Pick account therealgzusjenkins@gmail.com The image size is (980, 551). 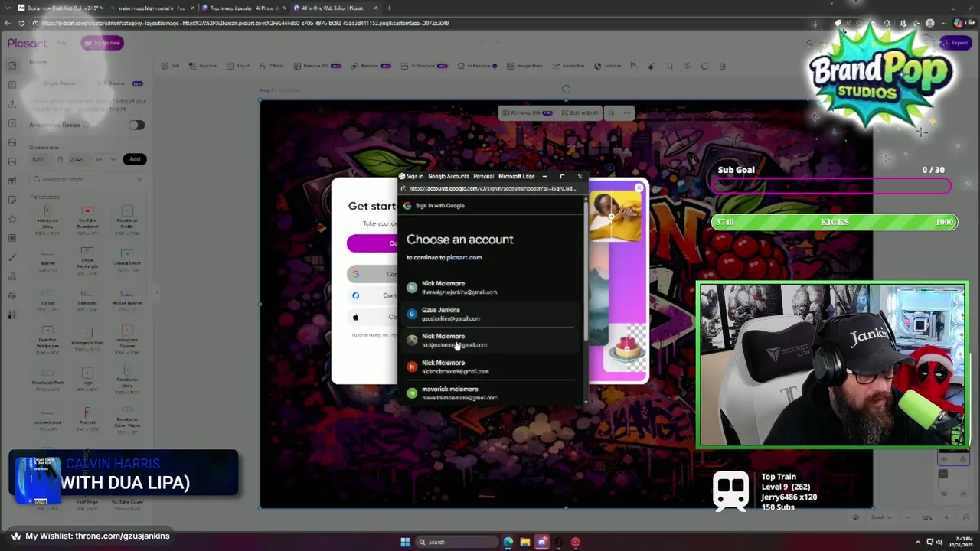point(490,288)
